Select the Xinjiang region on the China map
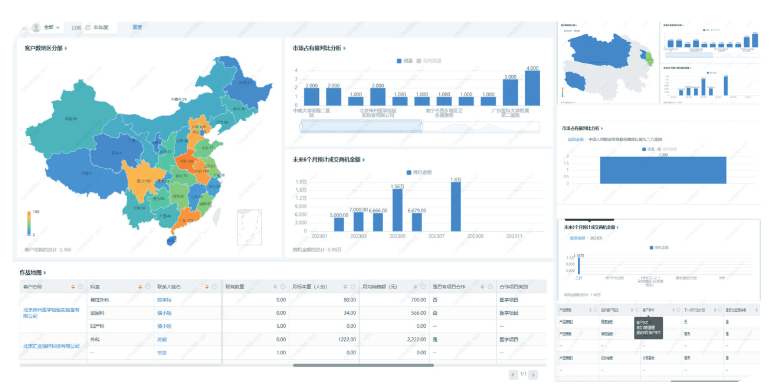 (70, 118)
